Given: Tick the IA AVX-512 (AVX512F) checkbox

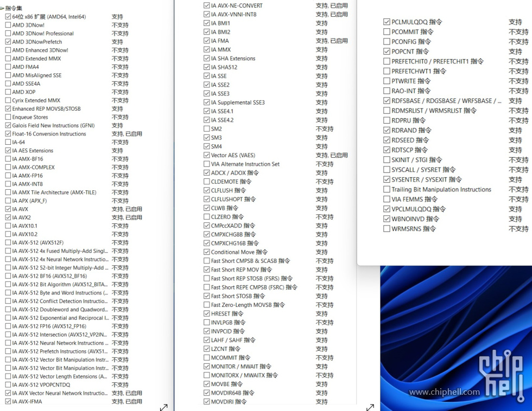Looking at the screenshot, I should pyautogui.click(x=8, y=242).
